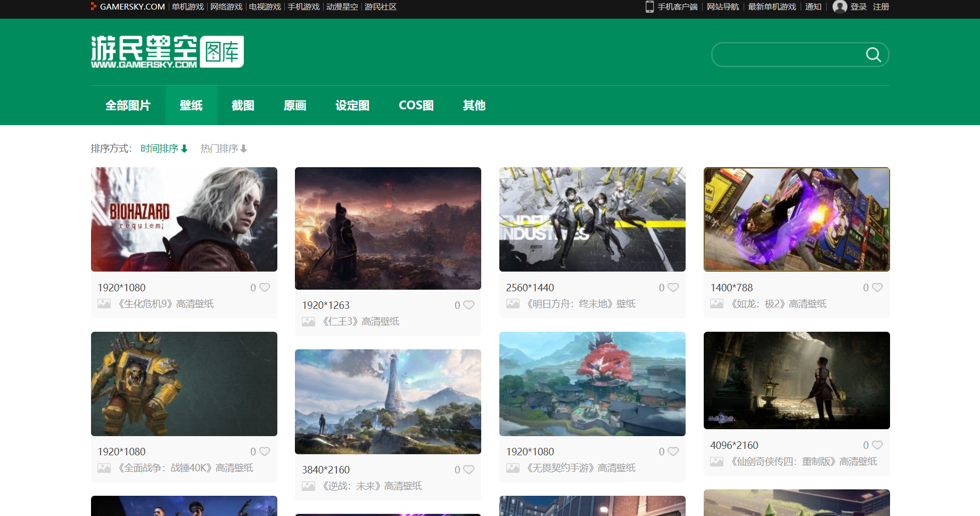The image size is (980, 516).
Task: Toggle like on 逆战:未来 wallpaper
Action: pos(468,470)
